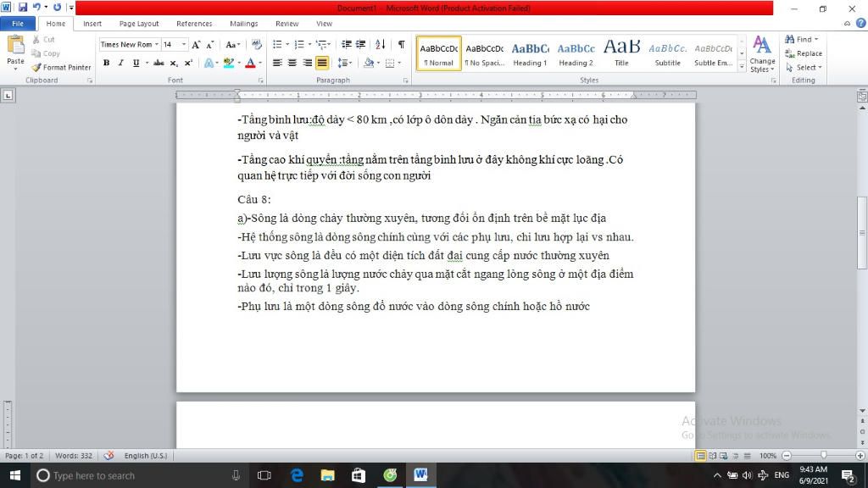This screenshot has width=868, height=488.
Task: Click Numbering list icon
Action: (299, 44)
